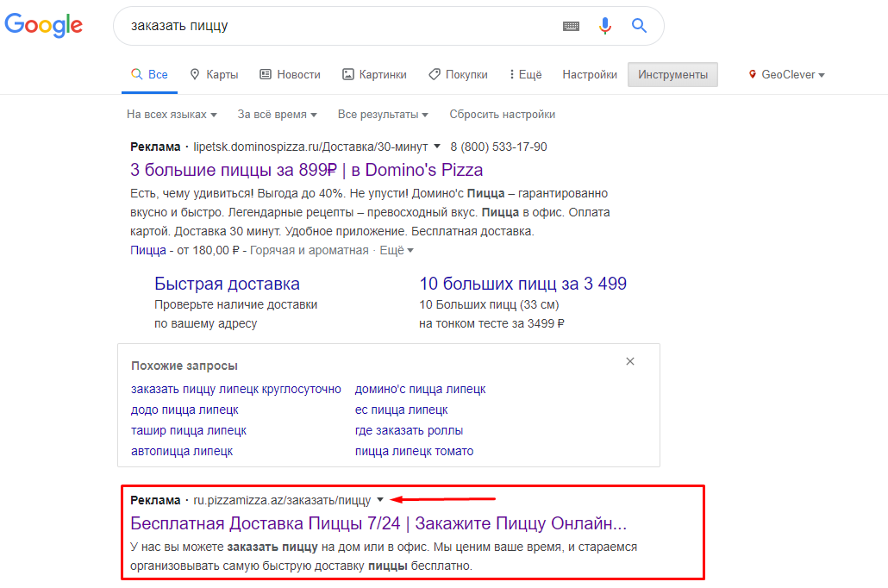Screen dimensions: 888x588
Task: Toggle the Инструменты button
Action: pyautogui.click(x=672, y=75)
